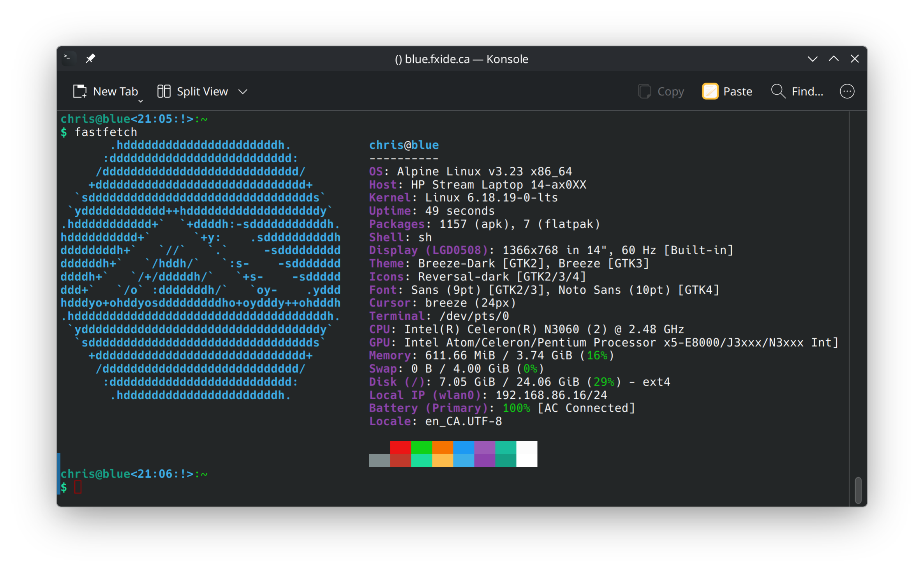Expand the Split View dropdown chevron
This screenshot has height=574, width=924.
pos(243,92)
